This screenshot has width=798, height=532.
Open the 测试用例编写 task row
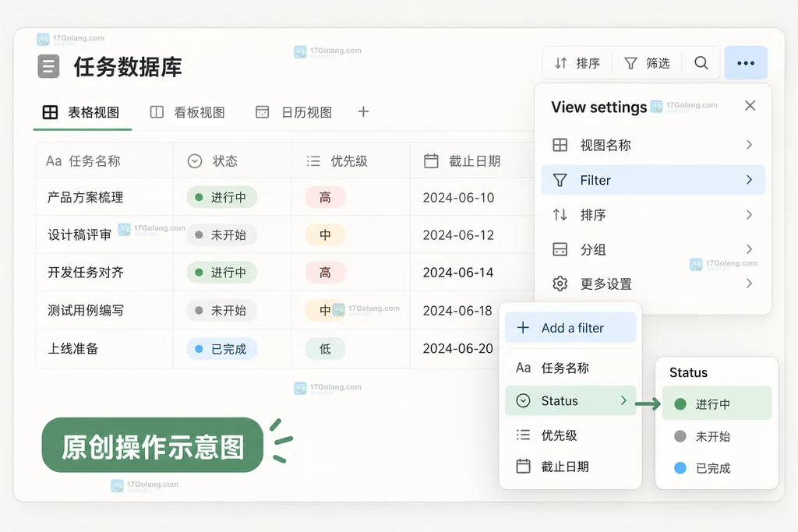[x=86, y=310]
